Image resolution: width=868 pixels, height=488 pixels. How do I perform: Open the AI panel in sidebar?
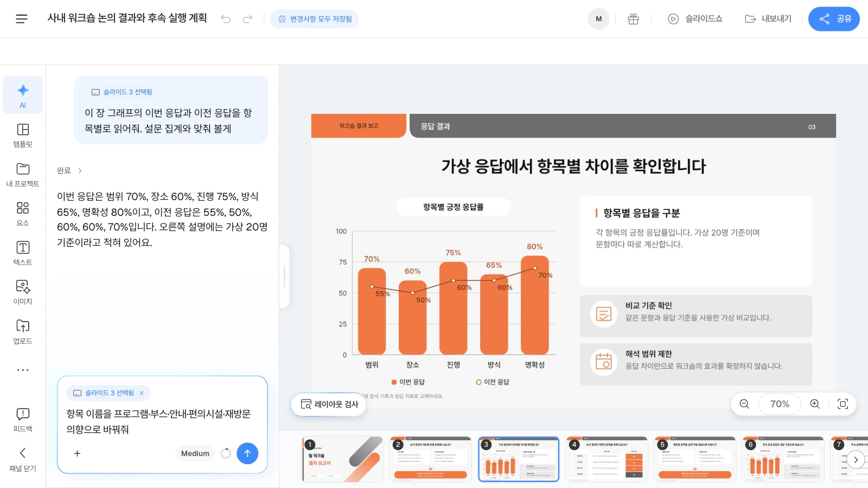click(23, 95)
